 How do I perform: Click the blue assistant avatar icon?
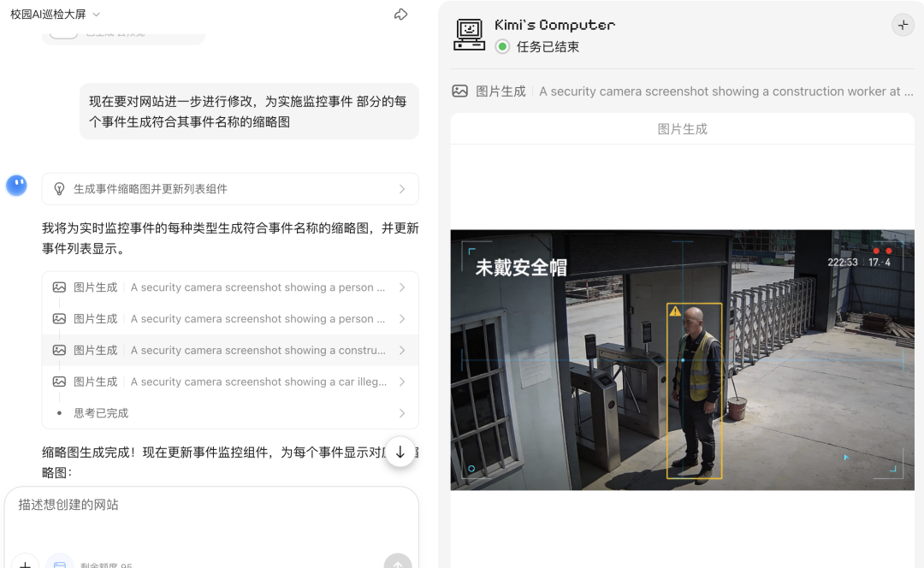(x=16, y=185)
